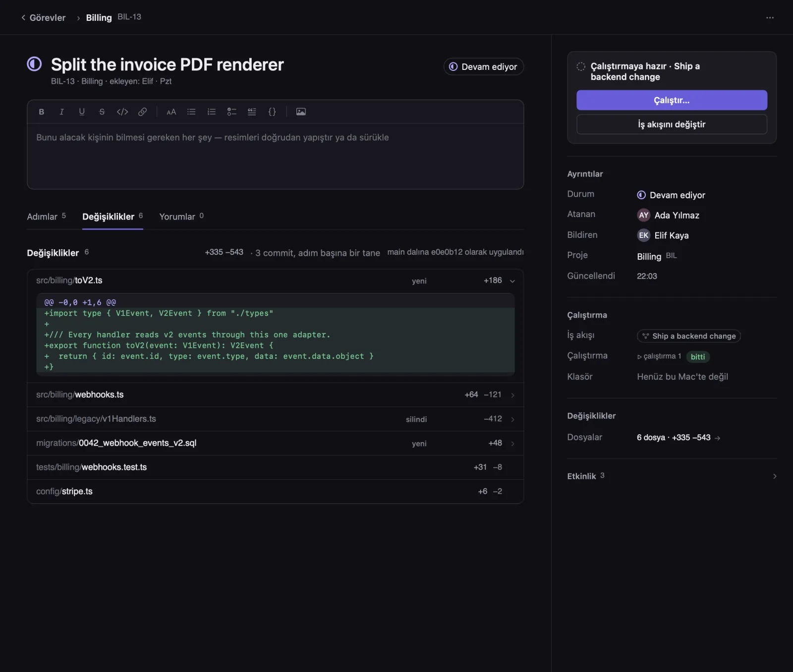Click İş akışını değiştir button
The image size is (793, 672).
tap(672, 124)
